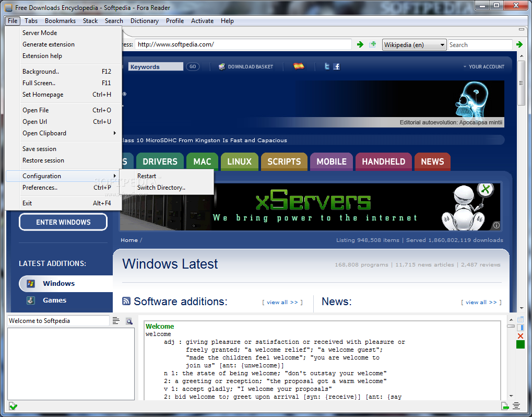This screenshot has width=532, height=417.
Task: Follow the view all link for Software additions
Action: point(282,302)
